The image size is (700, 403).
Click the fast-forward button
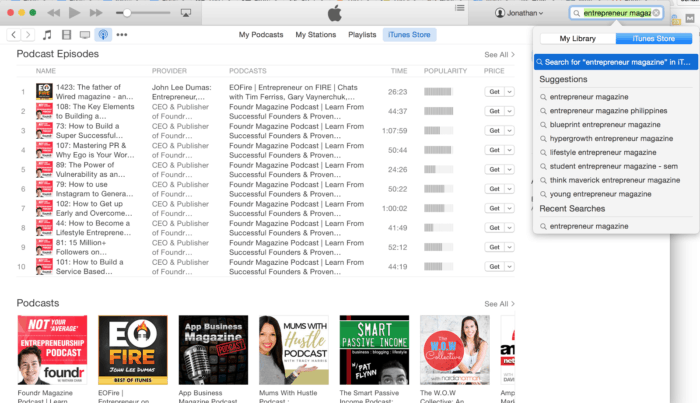96,12
